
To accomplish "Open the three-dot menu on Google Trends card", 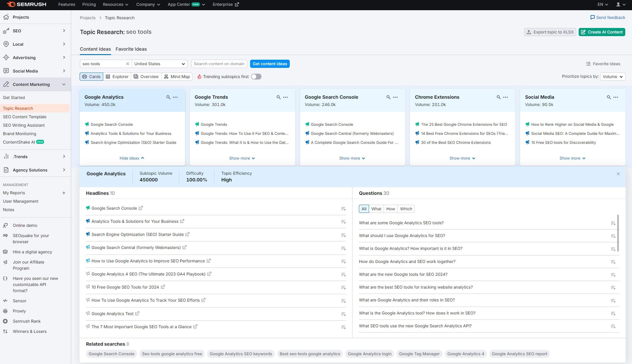I will 285,97.
